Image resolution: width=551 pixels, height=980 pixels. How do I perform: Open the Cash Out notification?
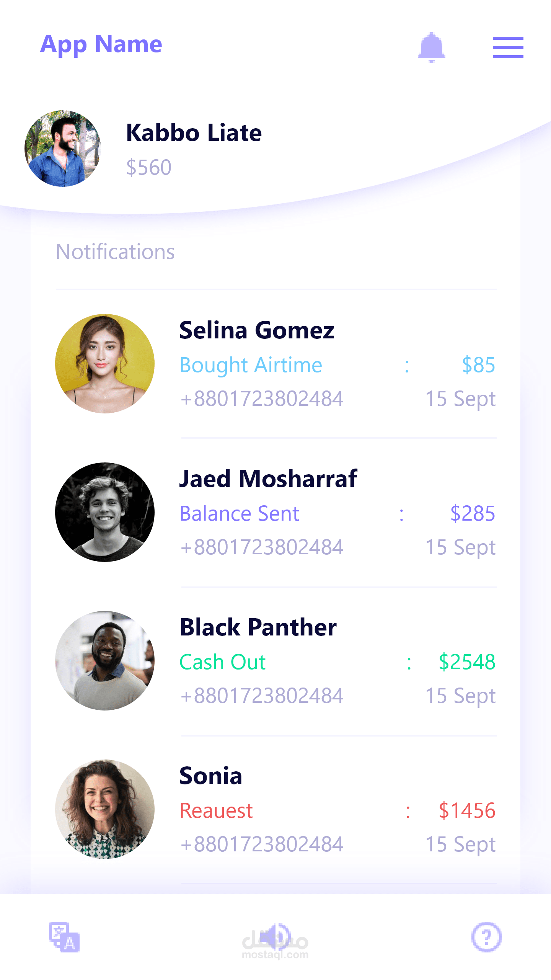(223, 662)
